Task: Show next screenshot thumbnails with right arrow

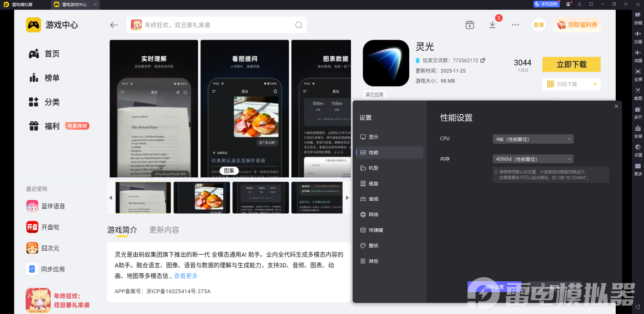Action: click(x=347, y=198)
